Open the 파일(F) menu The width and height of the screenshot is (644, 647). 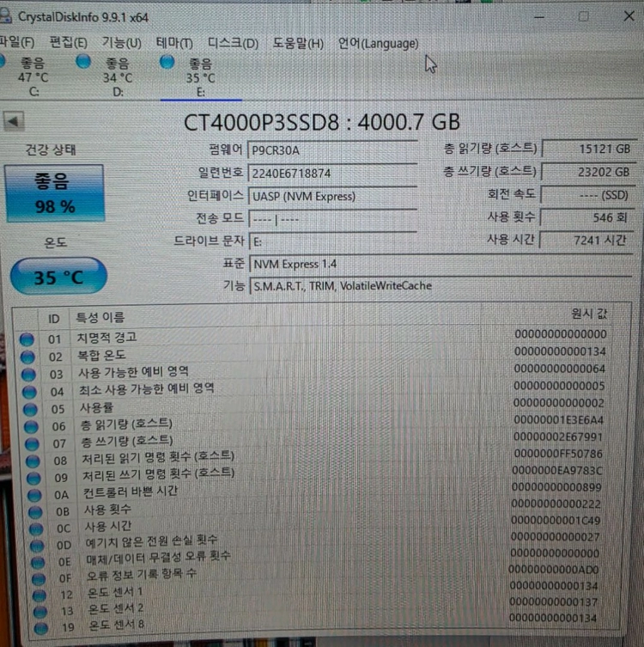[x=16, y=42]
